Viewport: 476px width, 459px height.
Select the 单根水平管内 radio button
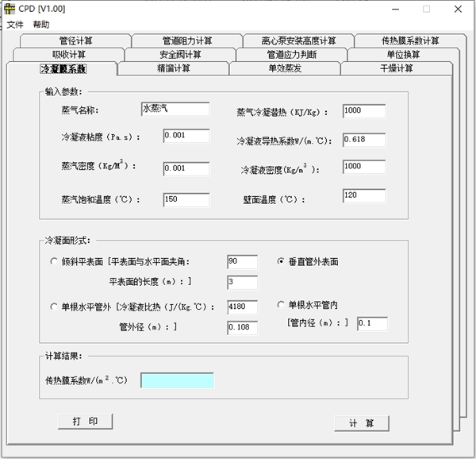(281, 305)
